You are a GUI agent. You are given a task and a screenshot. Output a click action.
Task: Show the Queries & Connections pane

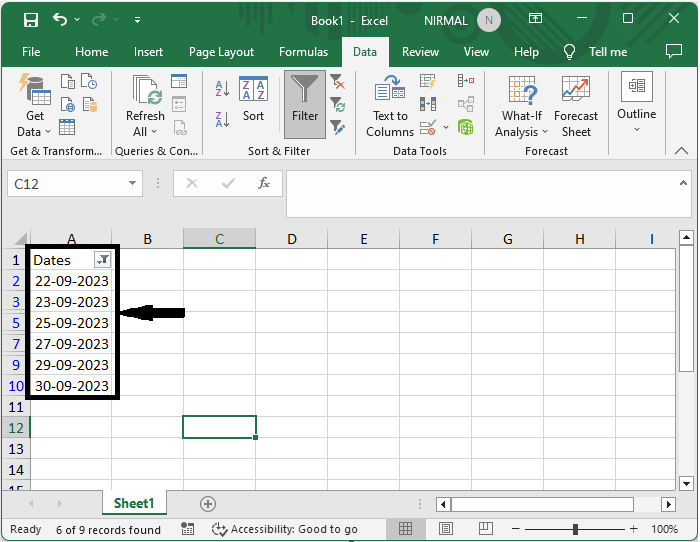[x=179, y=81]
